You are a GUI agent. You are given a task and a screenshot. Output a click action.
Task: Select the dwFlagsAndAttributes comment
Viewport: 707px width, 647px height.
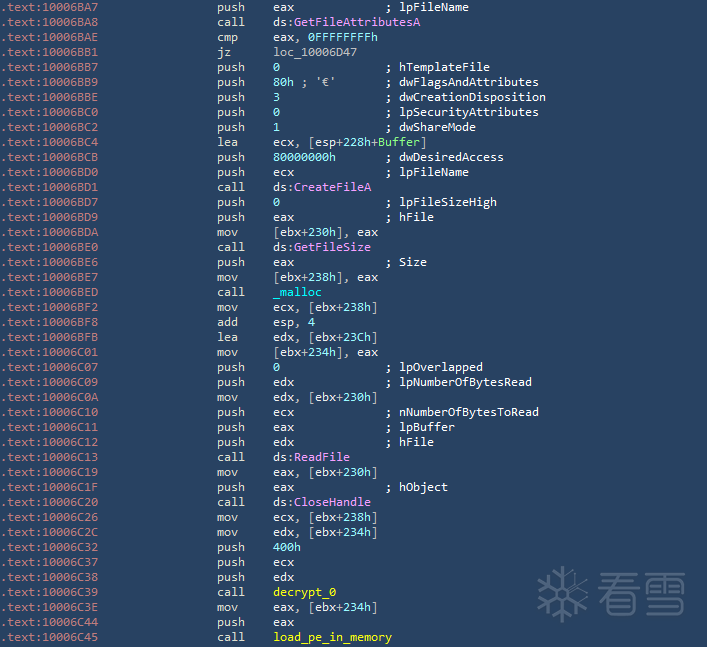point(468,82)
